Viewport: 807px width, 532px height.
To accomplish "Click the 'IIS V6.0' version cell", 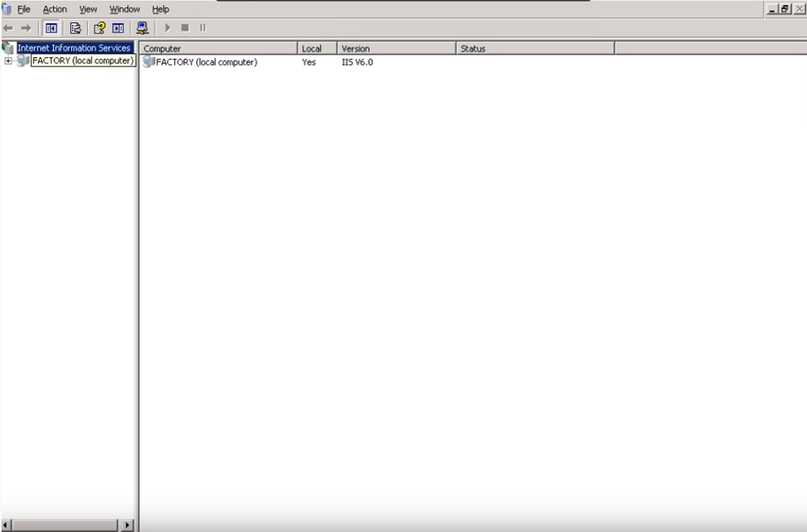I will [x=358, y=63].
